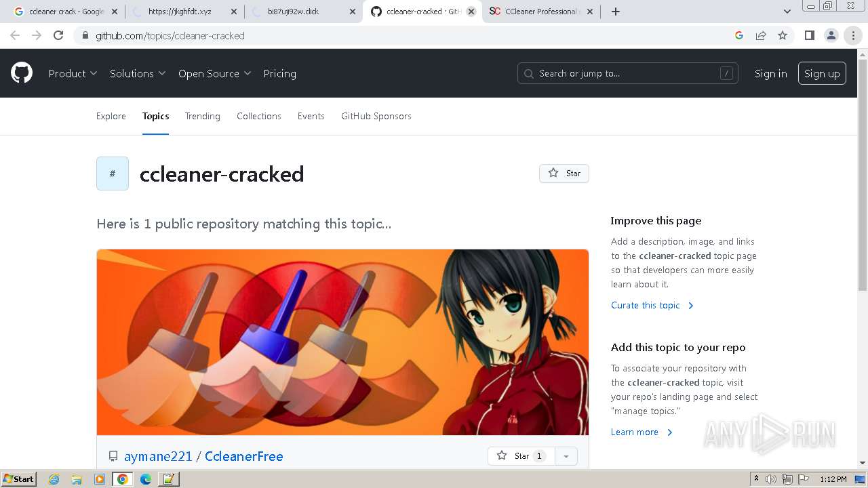Screen dimensions: 868x488
Task: Open media player taskbar icon
Action: coord(100,479)
